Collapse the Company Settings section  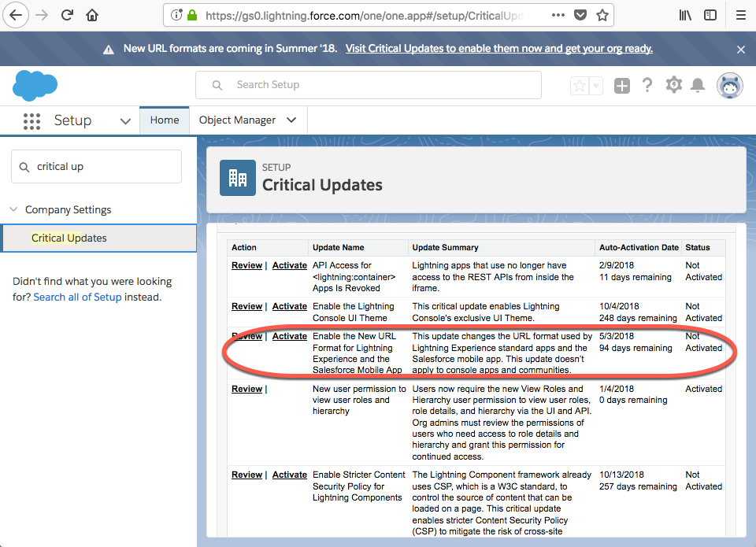(14, 209)
